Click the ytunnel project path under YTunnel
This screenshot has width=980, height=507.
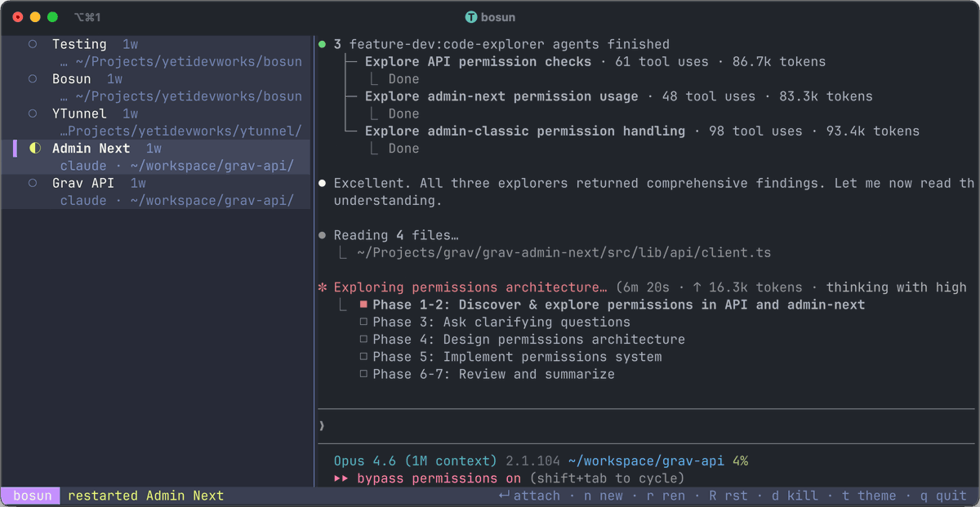point(180,131)
